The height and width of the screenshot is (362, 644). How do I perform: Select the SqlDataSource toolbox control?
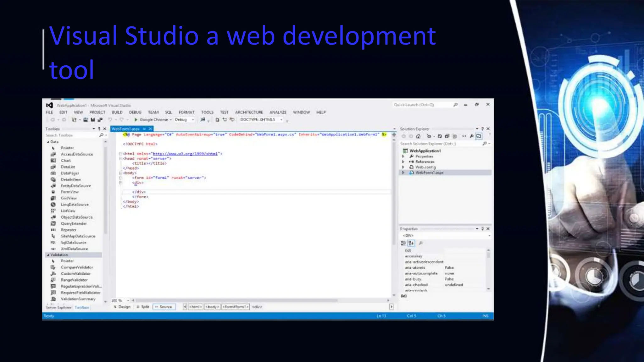click(x=74, y=243)
